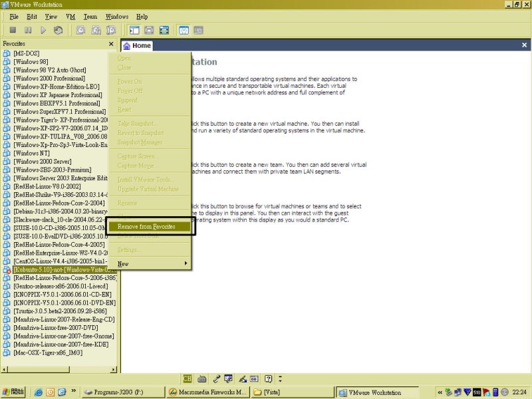
Task: Click Favorites scrollbar left arrow
Action: [5, 369]
